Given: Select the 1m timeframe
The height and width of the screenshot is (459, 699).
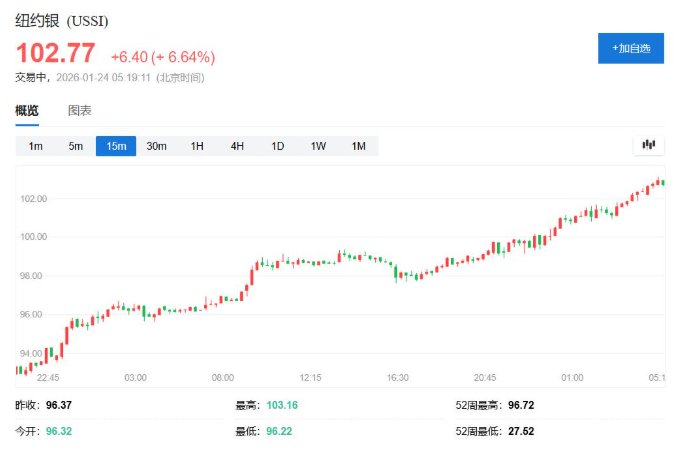Looking at the screenshot, I should 35,146.
